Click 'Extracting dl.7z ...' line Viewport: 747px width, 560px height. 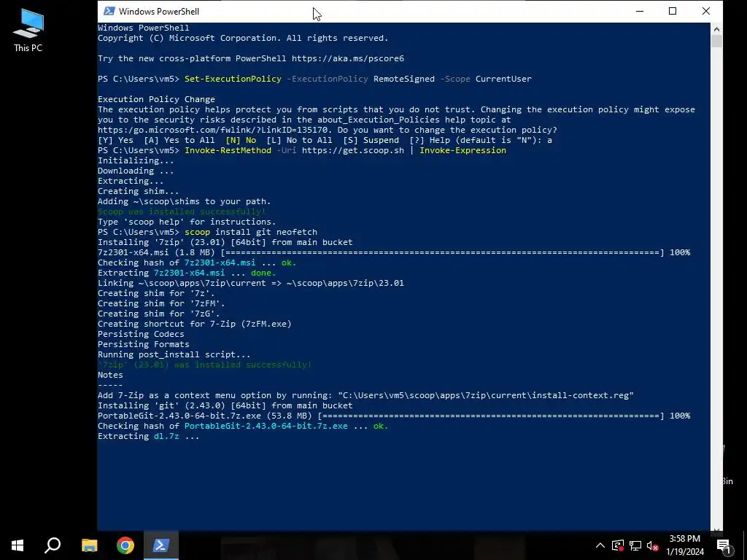point(149,436)
